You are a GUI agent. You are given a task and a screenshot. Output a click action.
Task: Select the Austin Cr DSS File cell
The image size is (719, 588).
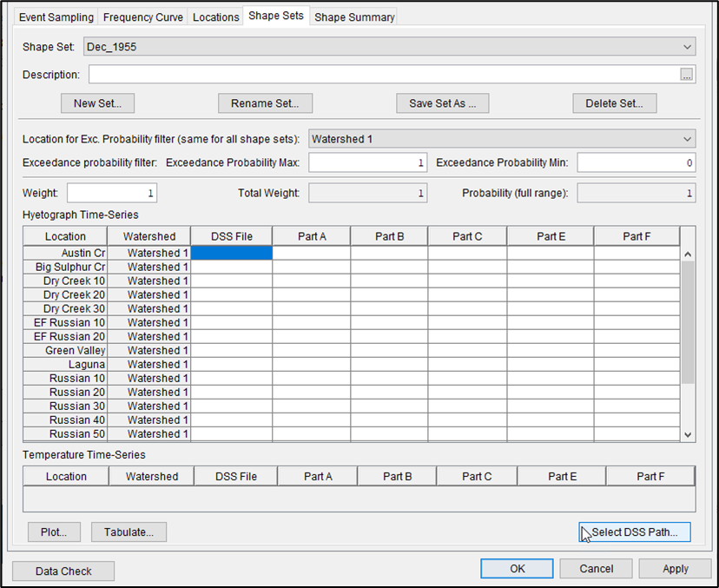tap(230, 253)
